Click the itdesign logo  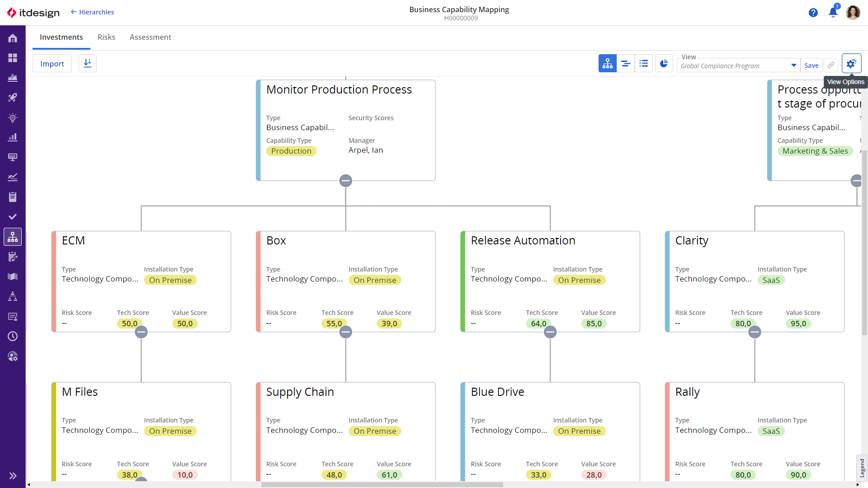click(33, 13)
